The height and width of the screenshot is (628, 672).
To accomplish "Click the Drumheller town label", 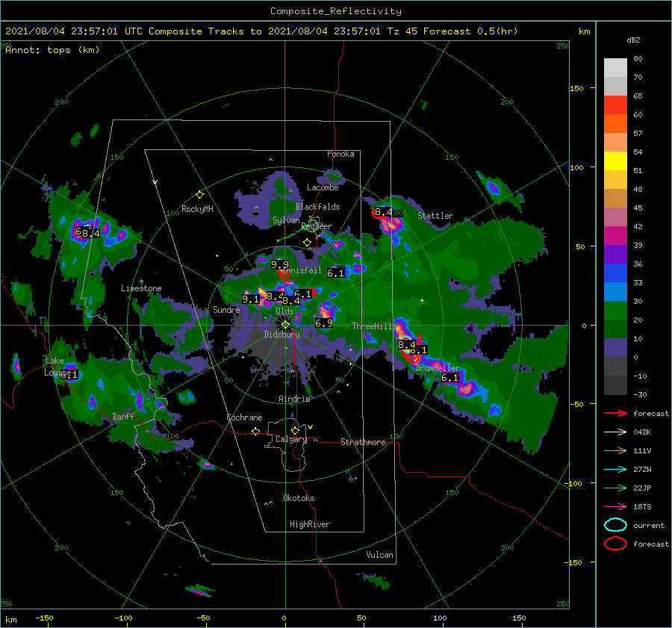I will coord(438,368).
